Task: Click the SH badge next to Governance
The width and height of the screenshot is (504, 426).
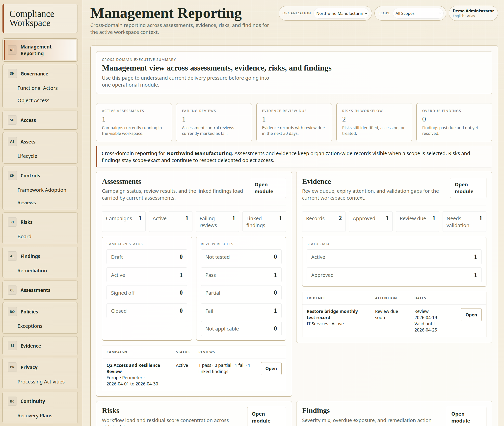Action: (x=12, y=73)
